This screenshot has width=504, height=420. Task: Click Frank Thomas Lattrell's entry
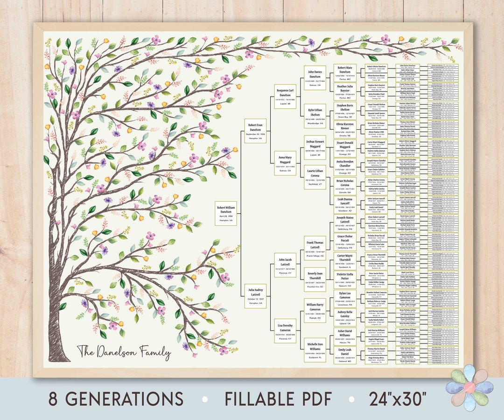[x=315, y=248]
